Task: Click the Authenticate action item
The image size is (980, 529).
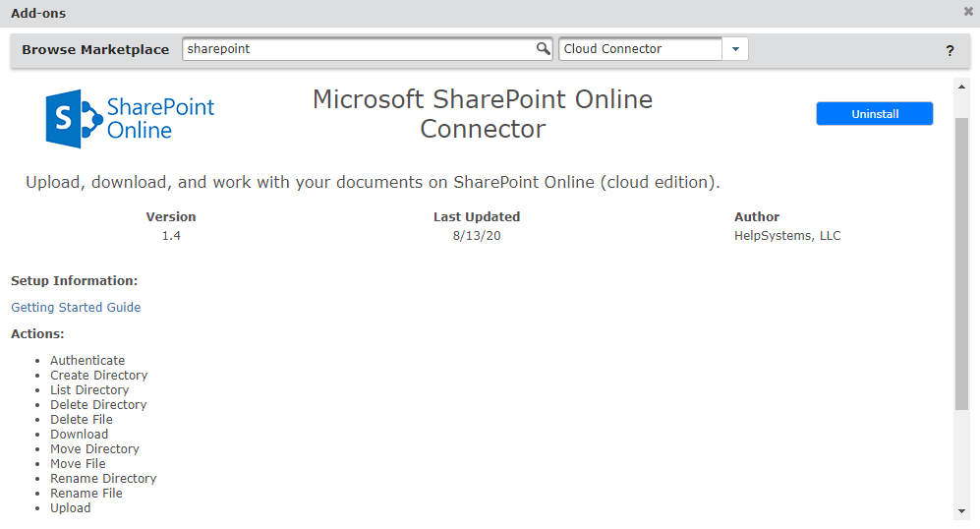Action: tap(87, 360)
